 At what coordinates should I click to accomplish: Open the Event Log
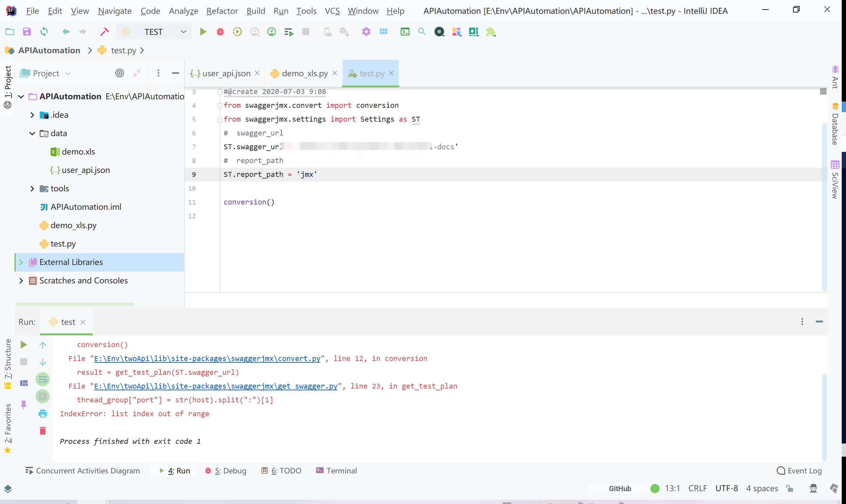point(799,471)
